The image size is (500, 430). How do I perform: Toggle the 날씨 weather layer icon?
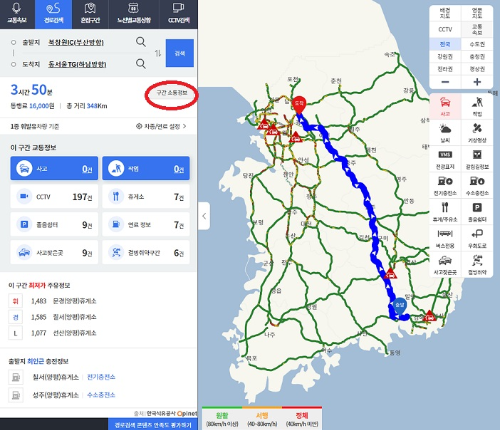click(445, 132)
